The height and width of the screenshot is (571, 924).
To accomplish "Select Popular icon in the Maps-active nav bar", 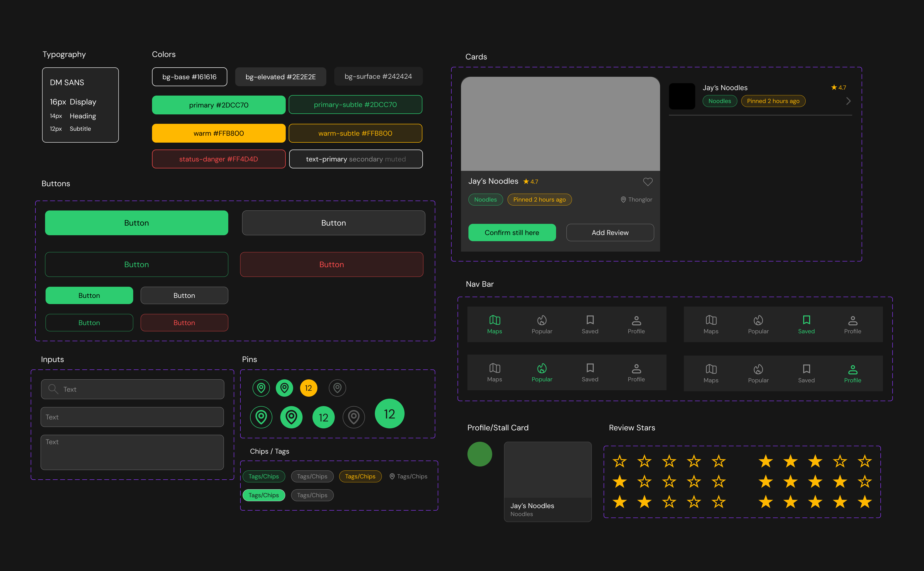I will coord(542,320).
